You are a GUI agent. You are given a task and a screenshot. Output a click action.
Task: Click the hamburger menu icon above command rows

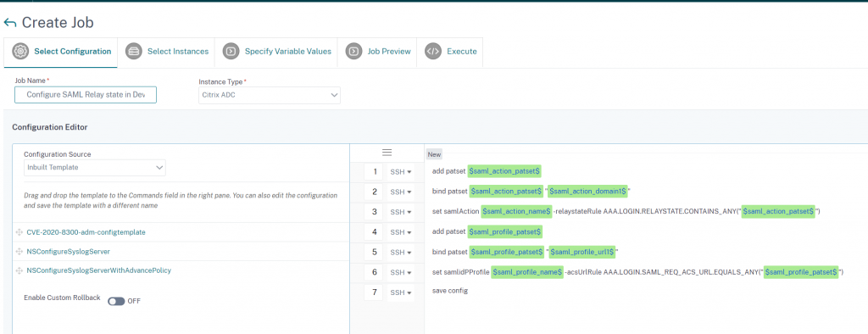point(387,153)
